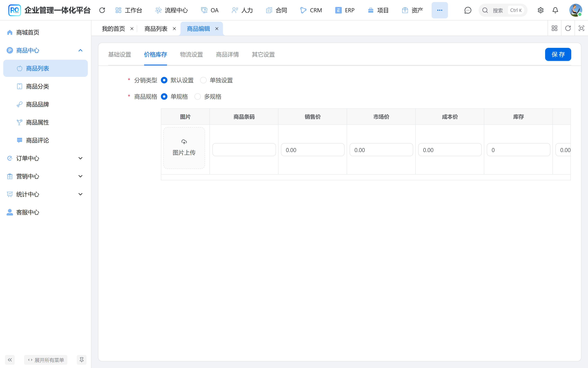This screenshot has height=368, width=588.
Task: Close the 商品编辑 tab
Action: click(x=217, y=29)
